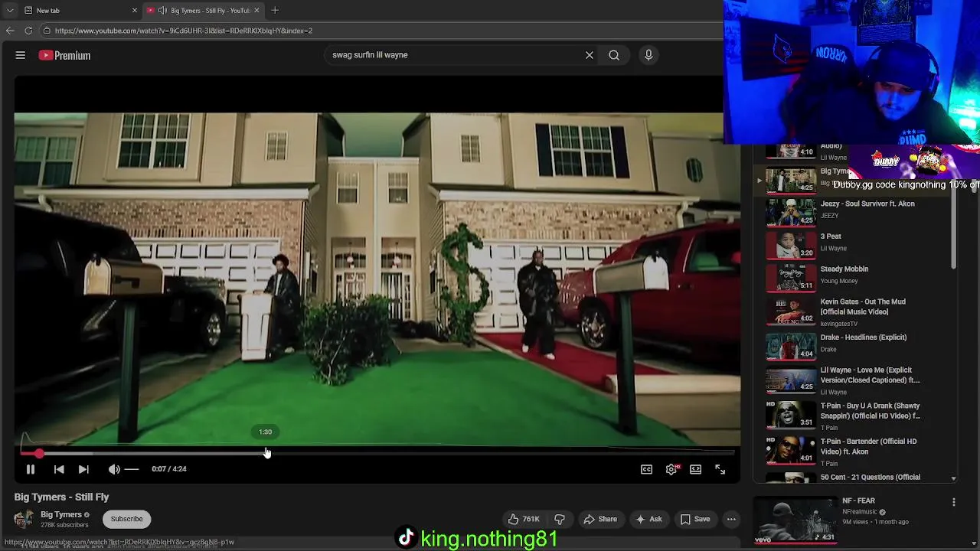Open the Drake Headlines thumbnail
Image resolution: width=980 pixels, height=551 pixels.
point(791,346)
